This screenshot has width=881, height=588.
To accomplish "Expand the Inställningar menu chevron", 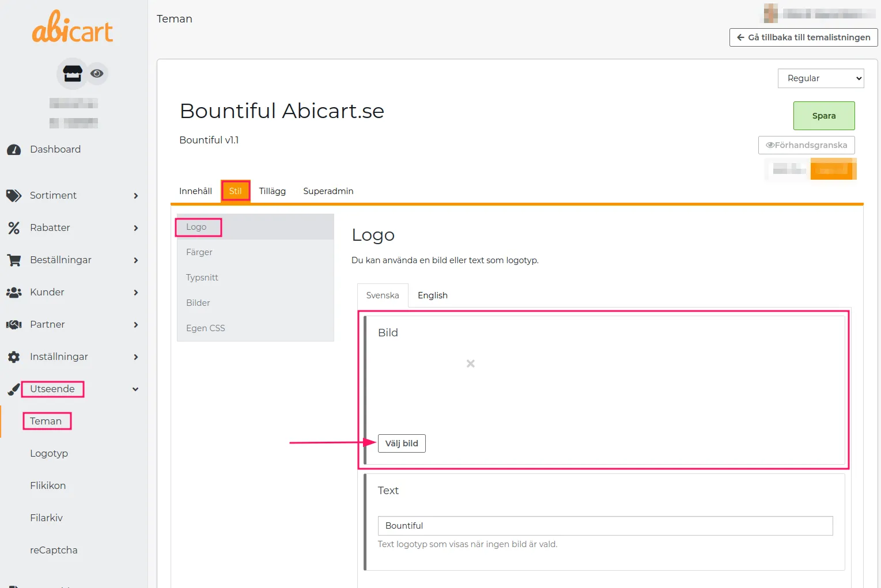I will coord(136,357).
